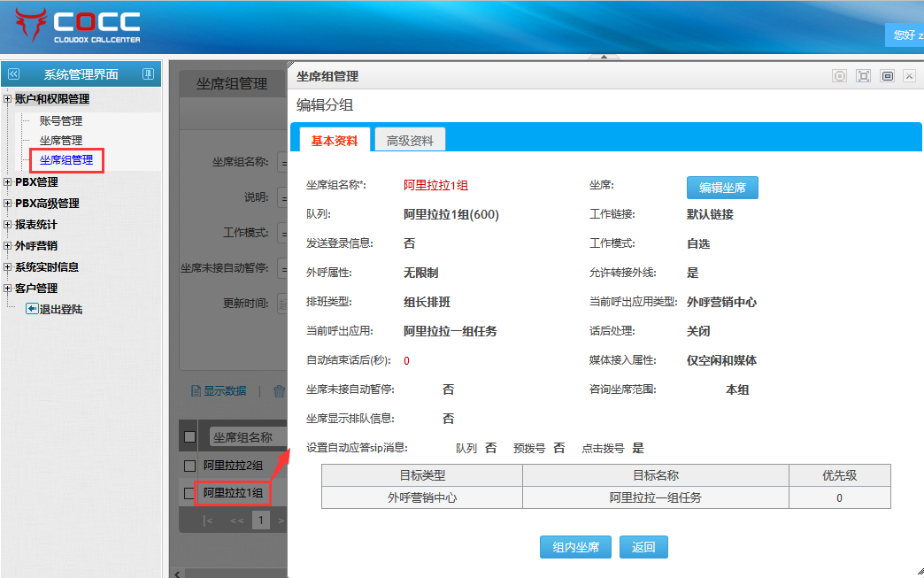The width and height of the screenshot is (924, 578).
Task: Click the trash delete icon in list toolbar
Action: tap(279, 390)
